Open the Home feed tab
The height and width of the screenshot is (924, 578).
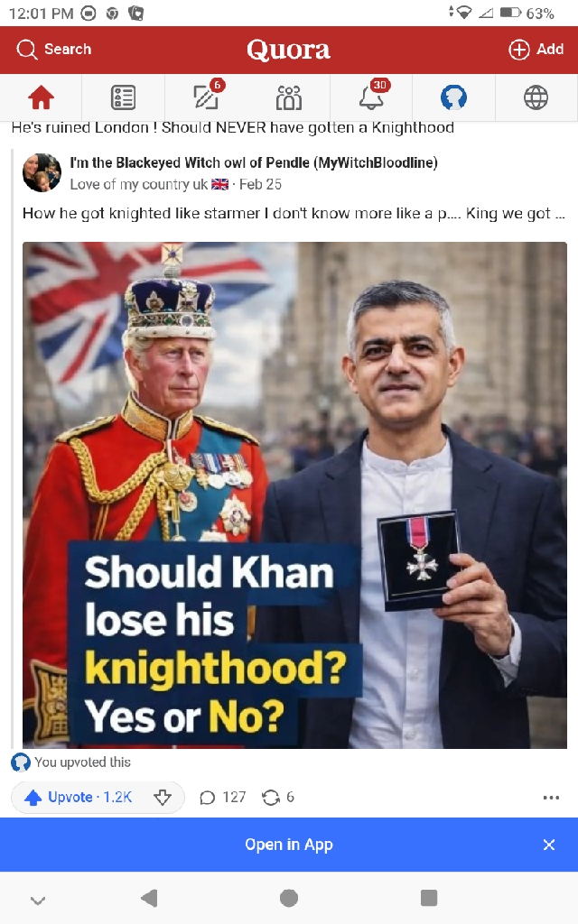[42, 97]
